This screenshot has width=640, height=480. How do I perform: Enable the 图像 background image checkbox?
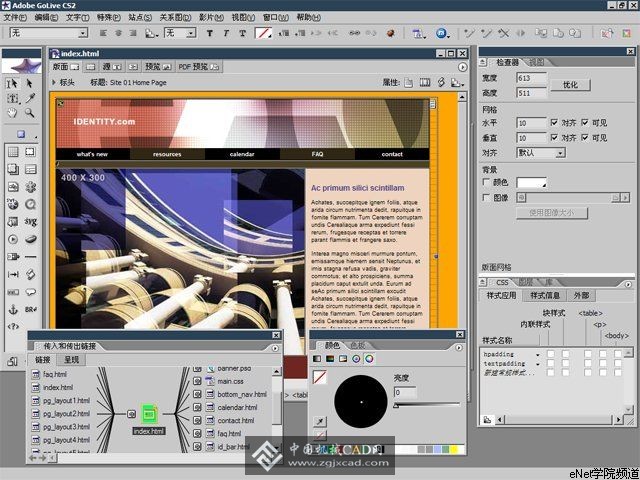[486, 198]
